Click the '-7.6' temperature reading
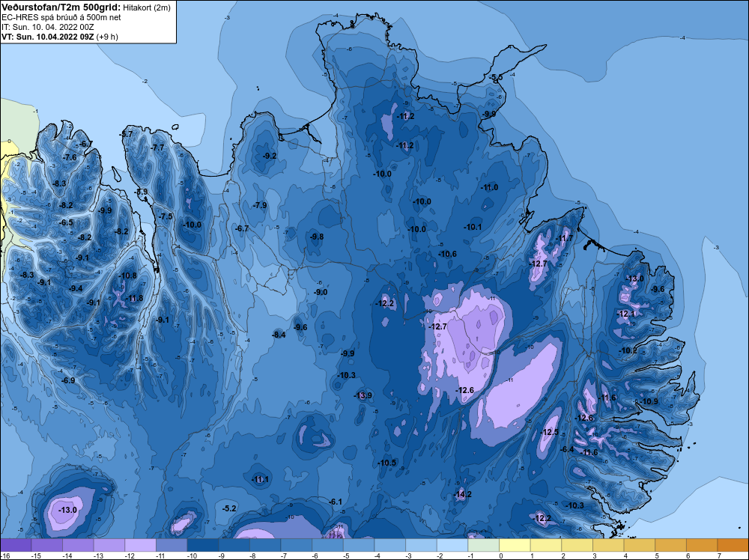This screenshot has width=749, height=560. [x=69, y=157]
